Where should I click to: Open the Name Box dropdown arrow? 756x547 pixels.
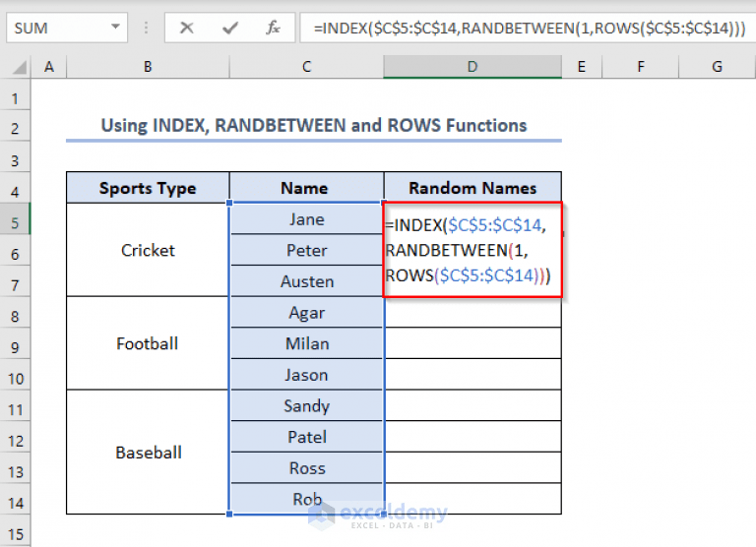pos(116,27)
